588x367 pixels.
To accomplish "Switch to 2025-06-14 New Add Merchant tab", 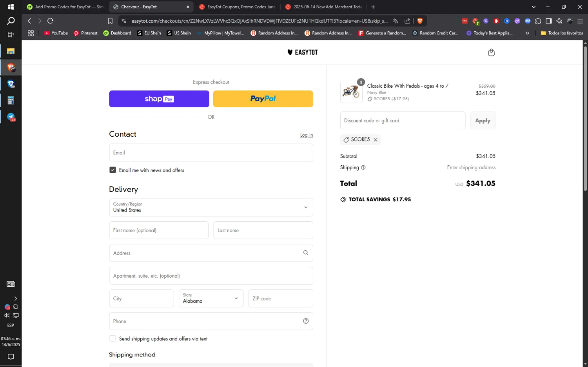I will pyautogui.click(x=324, y=7).
